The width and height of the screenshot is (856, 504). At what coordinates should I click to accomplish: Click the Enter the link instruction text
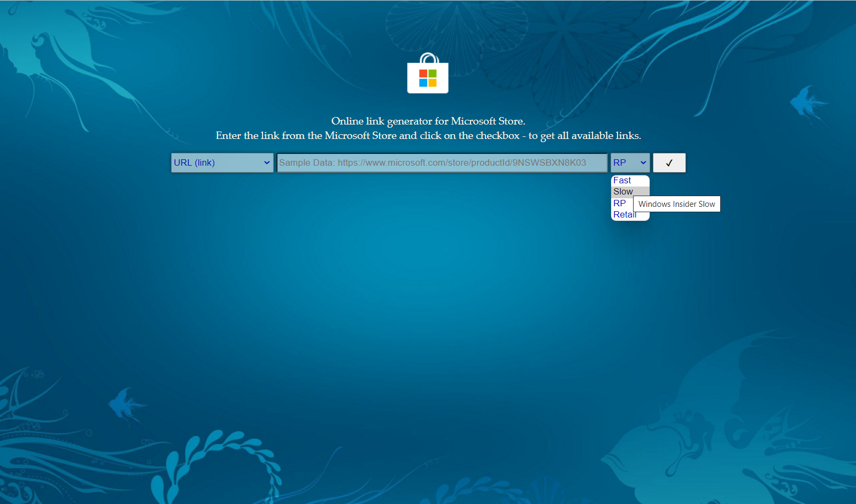tap(428, 136)
